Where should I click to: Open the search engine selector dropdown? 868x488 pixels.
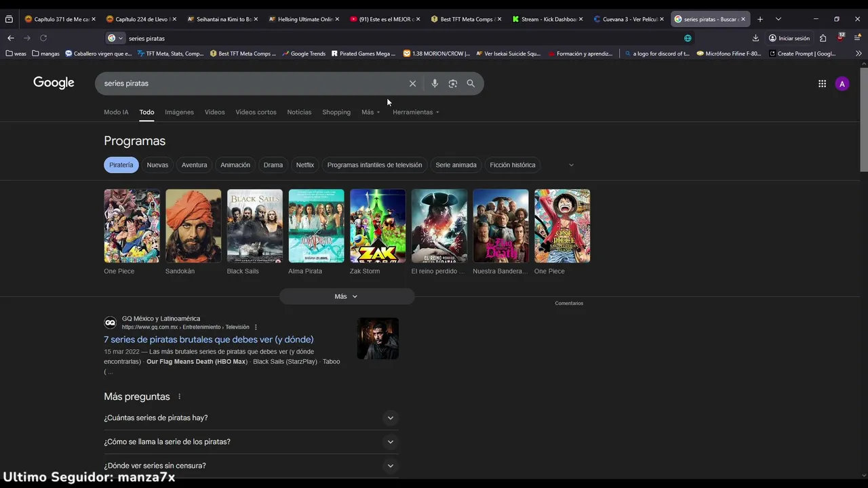[115, 38]
